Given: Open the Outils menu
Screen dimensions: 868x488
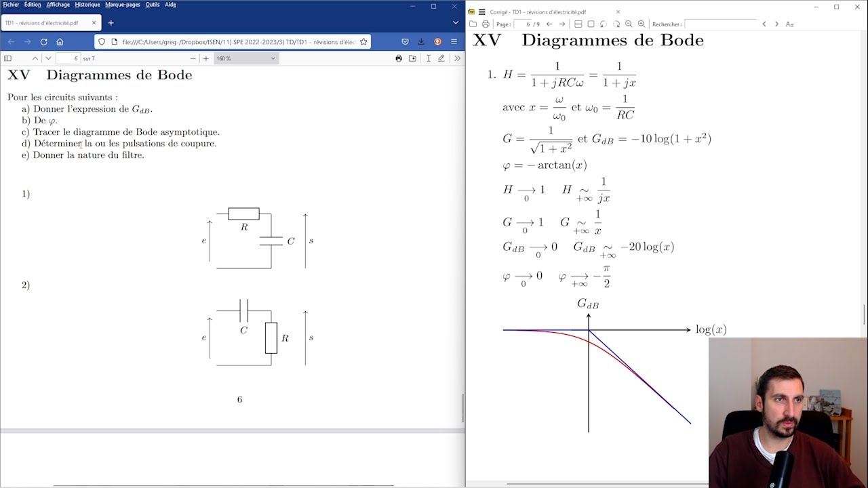Looking at the screenshot, I should (x=153, y=5).
